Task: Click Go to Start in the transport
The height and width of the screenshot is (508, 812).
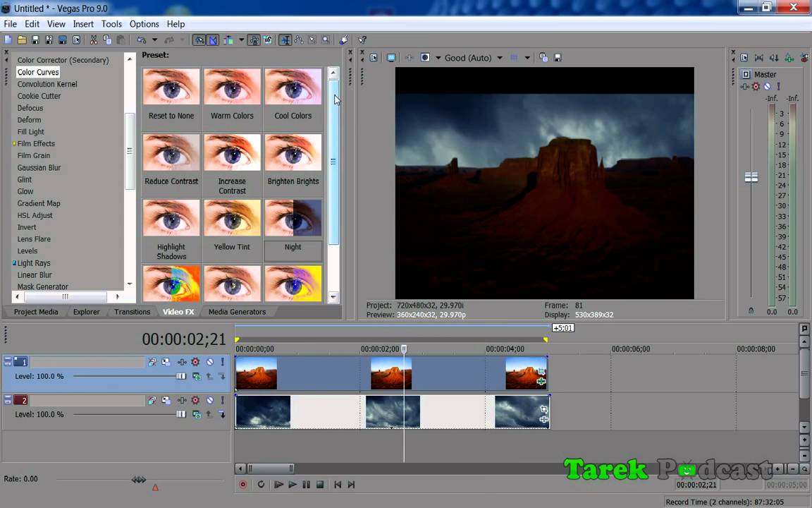Action: 338,485
